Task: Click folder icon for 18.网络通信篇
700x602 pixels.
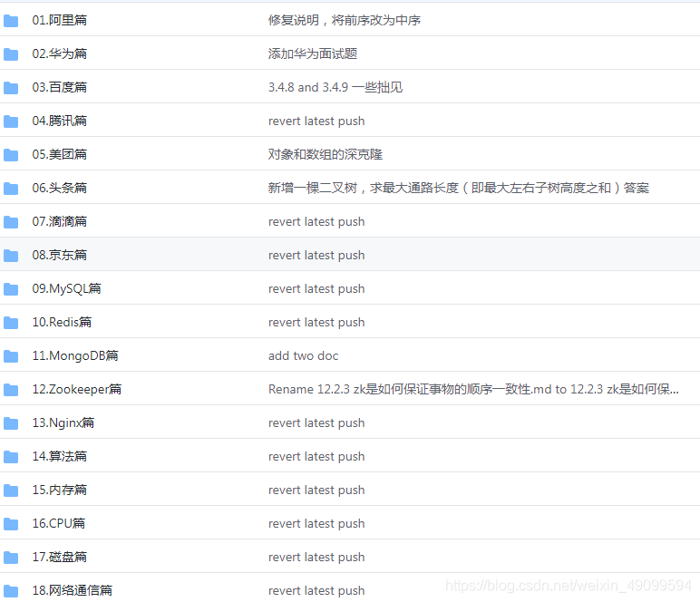Action: click(11, 591)
